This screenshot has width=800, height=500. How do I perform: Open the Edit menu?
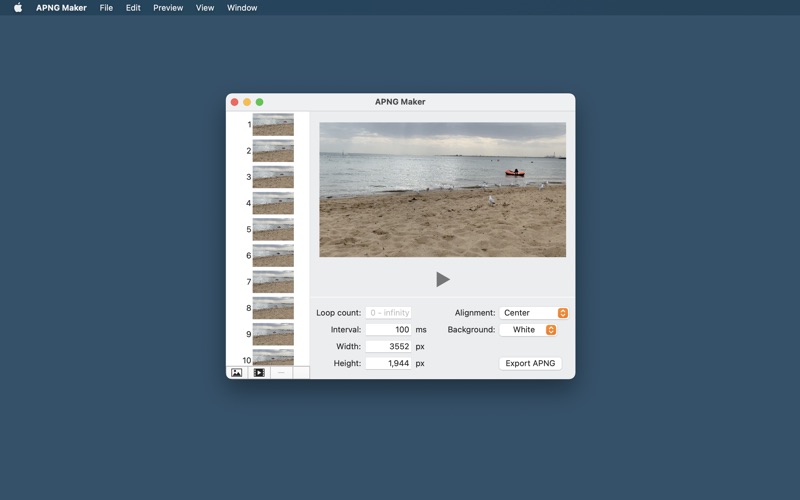[133, 8]
